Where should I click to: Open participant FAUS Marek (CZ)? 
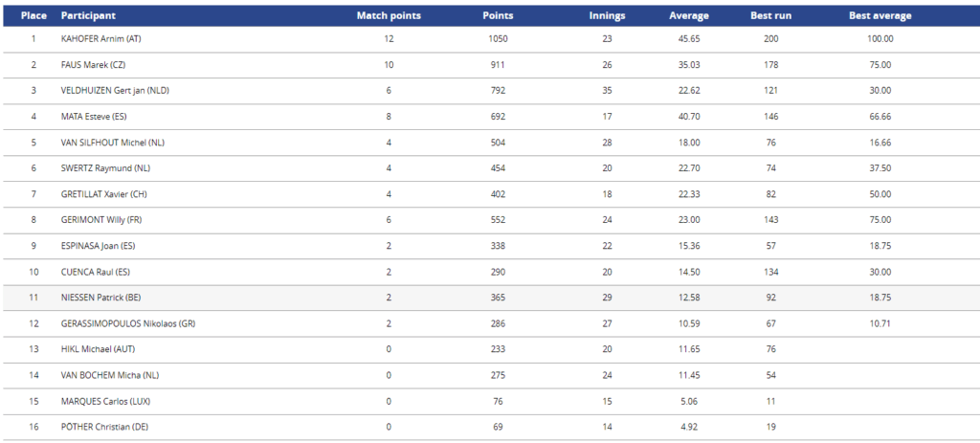point(94,64)
